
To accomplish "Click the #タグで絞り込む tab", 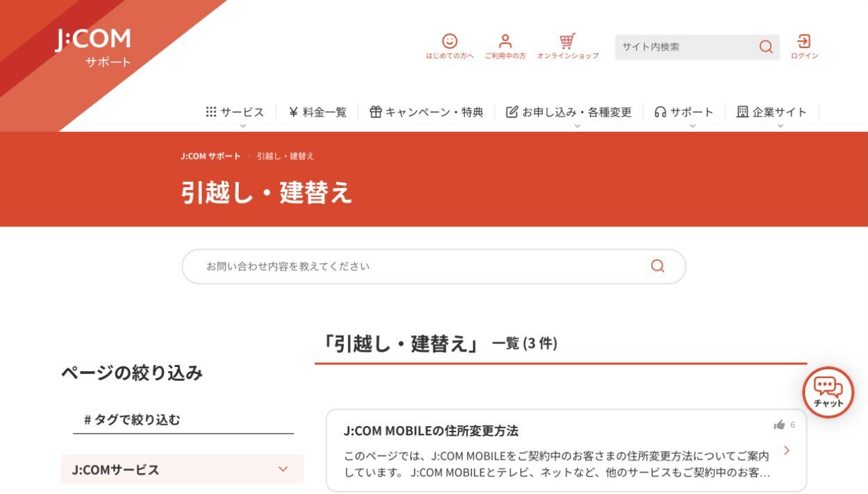I will [x=183, y=420].
